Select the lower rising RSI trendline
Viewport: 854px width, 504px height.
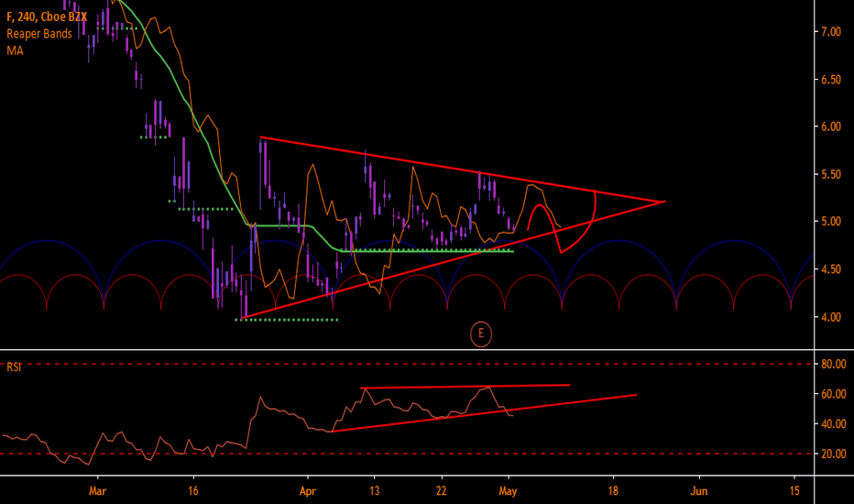pos(484,413)
